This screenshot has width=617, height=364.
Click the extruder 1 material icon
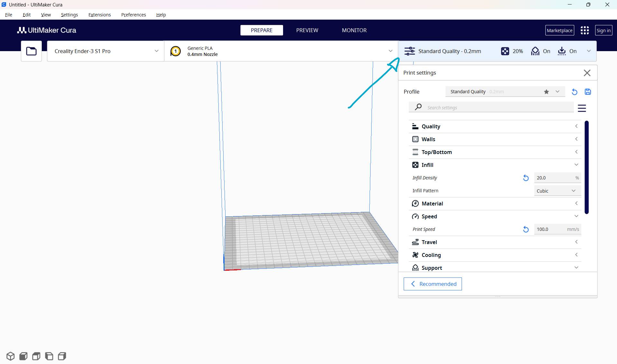coord(175,51)
